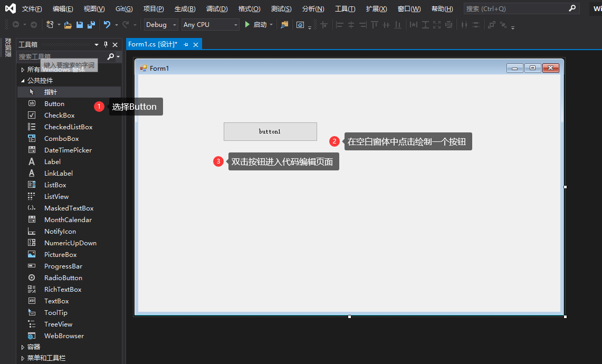
Task: Click the 启动 start button label
Action: pyautogui.click(x=260, y=25)
